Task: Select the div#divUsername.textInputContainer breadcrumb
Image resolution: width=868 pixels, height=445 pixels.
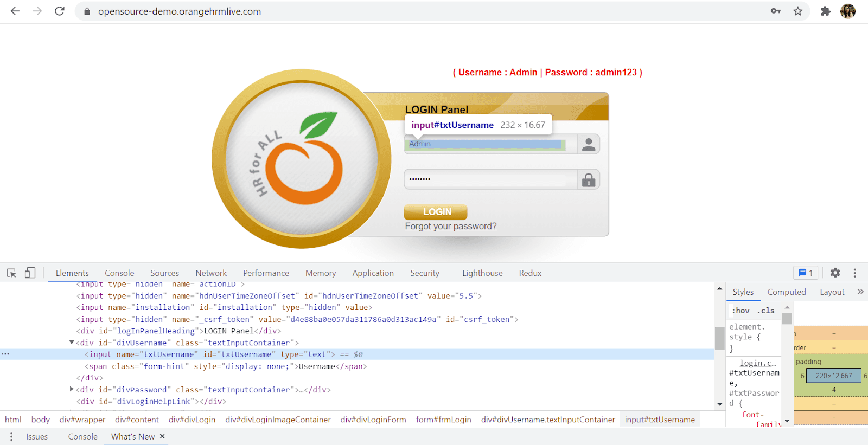Action: pyautogui.click(x=548, y=420)
